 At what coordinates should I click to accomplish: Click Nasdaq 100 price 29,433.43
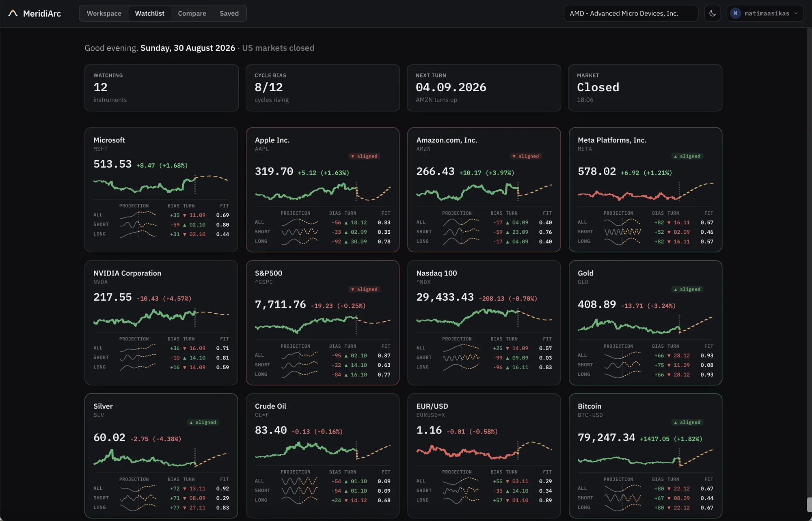[x=445, y=297]
